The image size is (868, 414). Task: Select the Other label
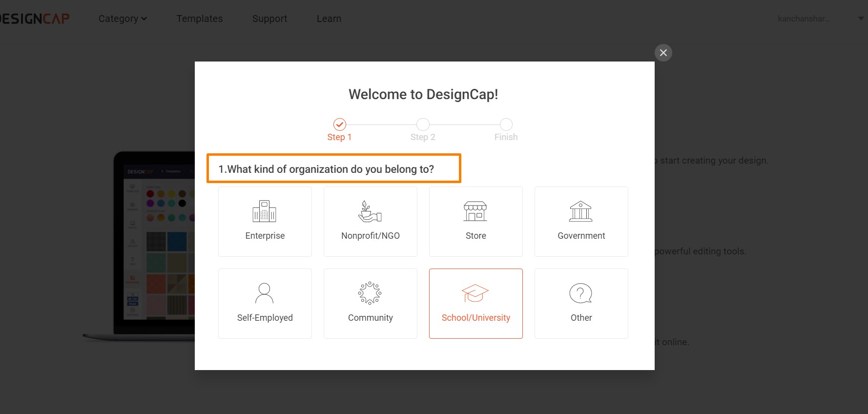(581, 318)
